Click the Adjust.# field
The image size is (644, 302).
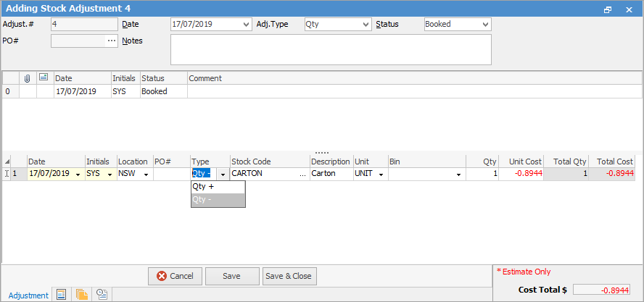click(85, 24)
